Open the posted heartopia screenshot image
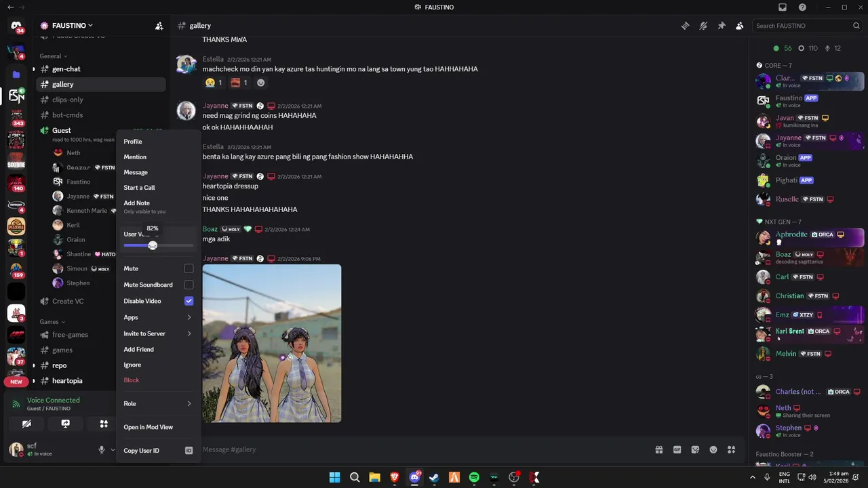The width and height of the screenshot is (868, 488). [x=272, y=344]
